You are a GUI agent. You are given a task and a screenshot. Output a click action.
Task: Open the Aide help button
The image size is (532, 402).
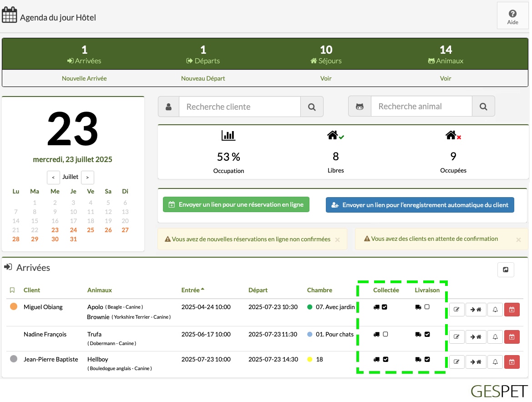(512, 17)
